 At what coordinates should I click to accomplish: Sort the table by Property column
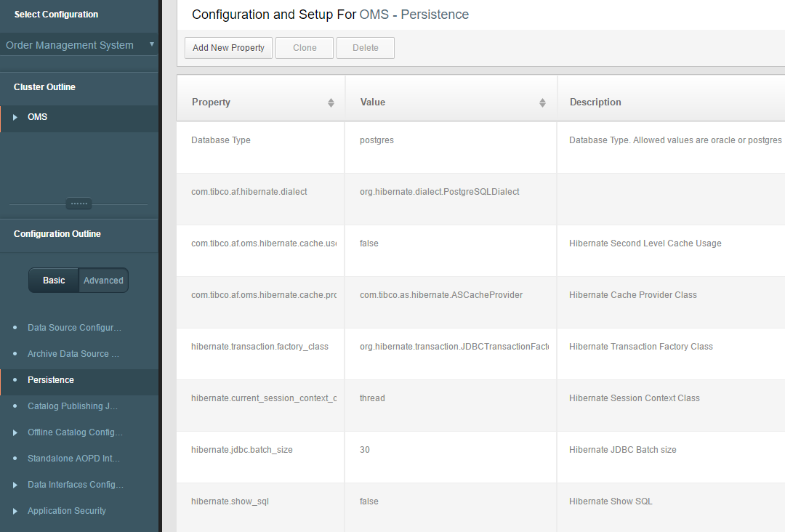[331, 102]
